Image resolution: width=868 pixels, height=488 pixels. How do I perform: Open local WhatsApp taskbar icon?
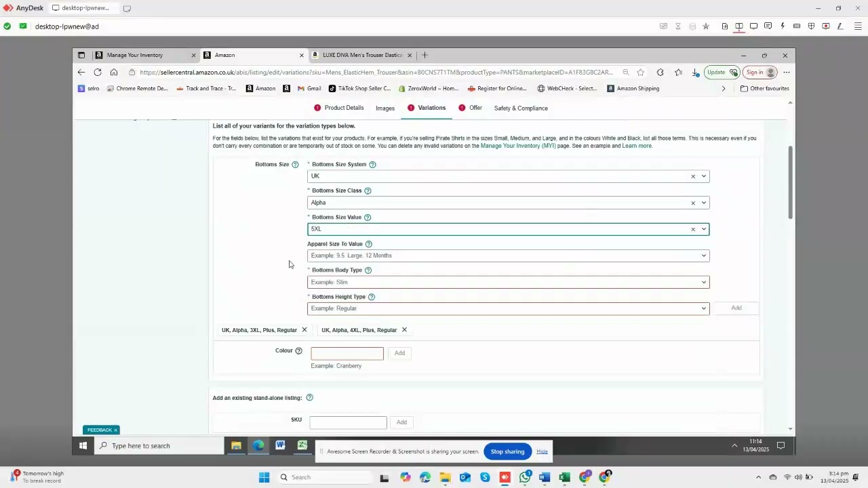coord(525,477)
